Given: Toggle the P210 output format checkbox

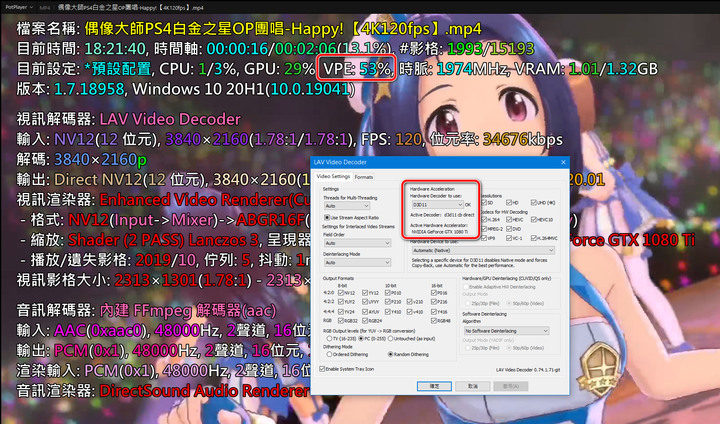Looking at the screenshot, I should (x=387, y=302).
